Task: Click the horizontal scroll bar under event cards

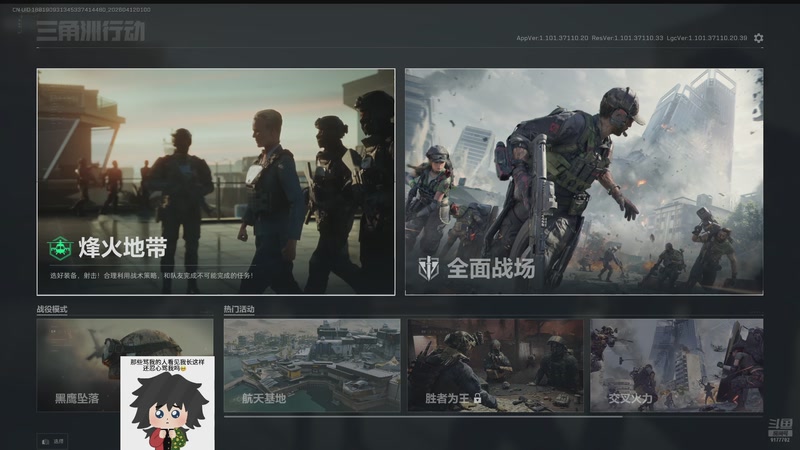Action: click(423, 417)
